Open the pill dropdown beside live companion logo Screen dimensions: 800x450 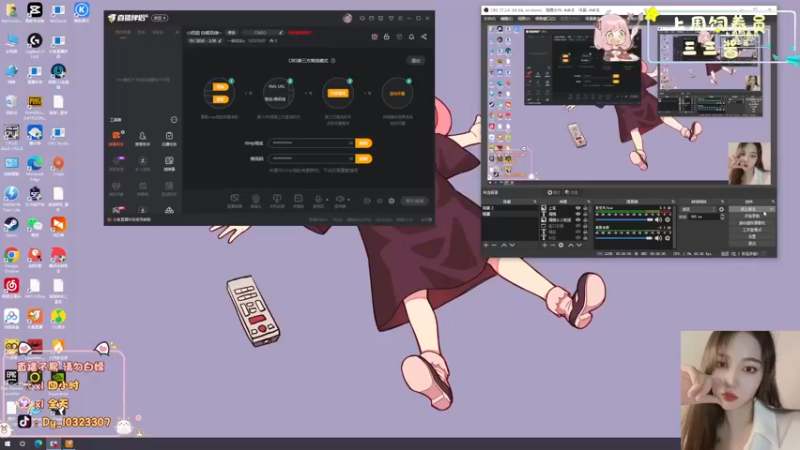pyautogui.click(x=160, y=18)
